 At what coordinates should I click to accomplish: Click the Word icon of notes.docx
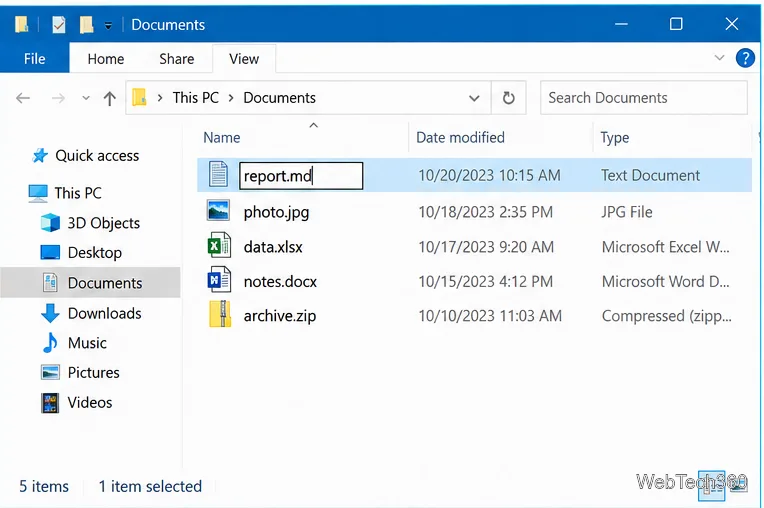point(219,280)
